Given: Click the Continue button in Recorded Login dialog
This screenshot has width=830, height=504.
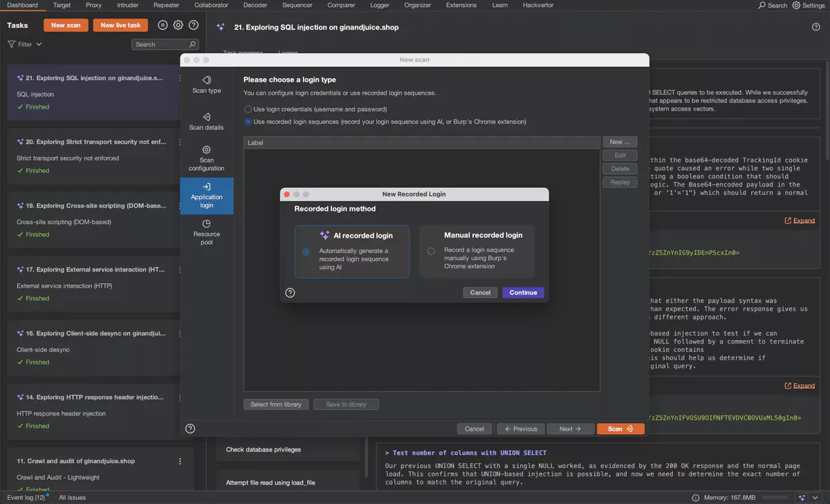Looking at the screenshot, I should coord(523,292).
